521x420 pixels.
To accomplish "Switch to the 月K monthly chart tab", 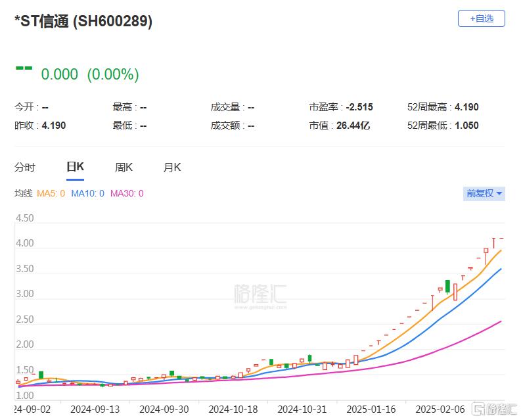I will (x=172, y=167).
